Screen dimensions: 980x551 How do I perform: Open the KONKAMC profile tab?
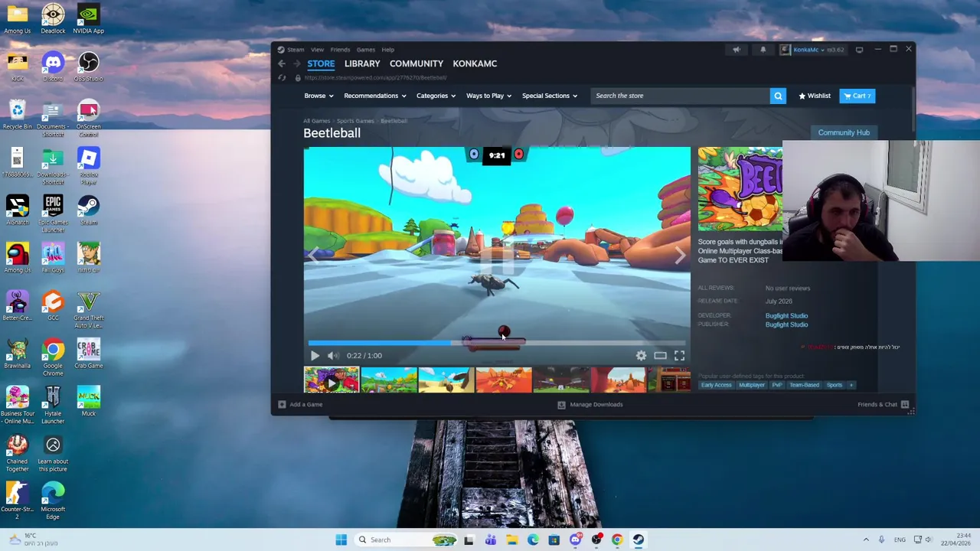click(x=475, y=64)
